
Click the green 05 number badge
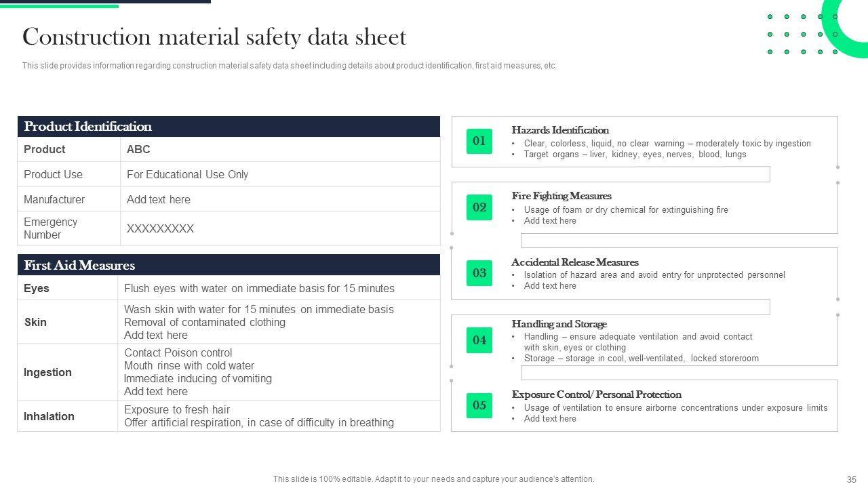coord(479,405)
